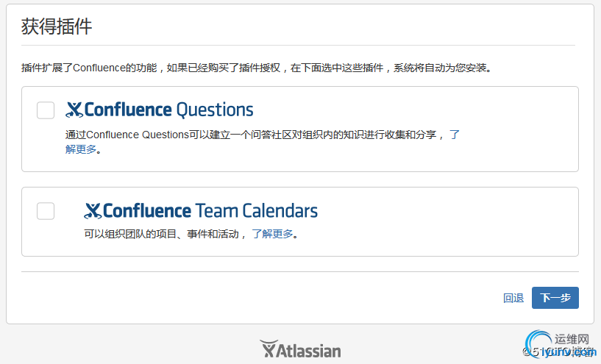
Task: Click the Atlassian wordmark text
Action: pos(309,351)
